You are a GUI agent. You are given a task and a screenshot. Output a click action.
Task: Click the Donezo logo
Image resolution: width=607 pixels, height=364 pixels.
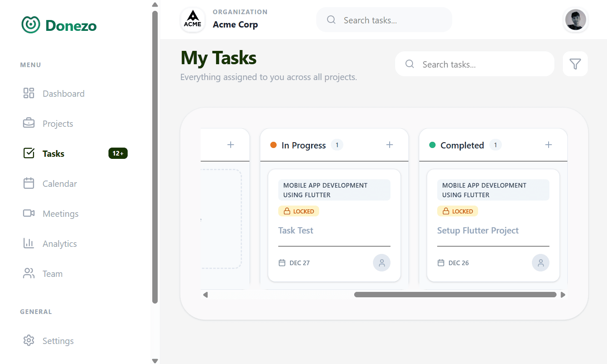click(58, 25)
